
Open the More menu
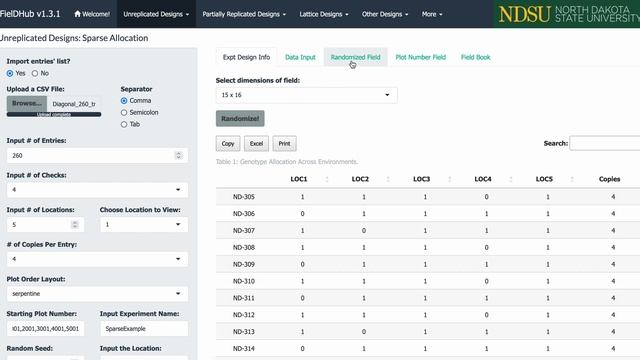432,14
